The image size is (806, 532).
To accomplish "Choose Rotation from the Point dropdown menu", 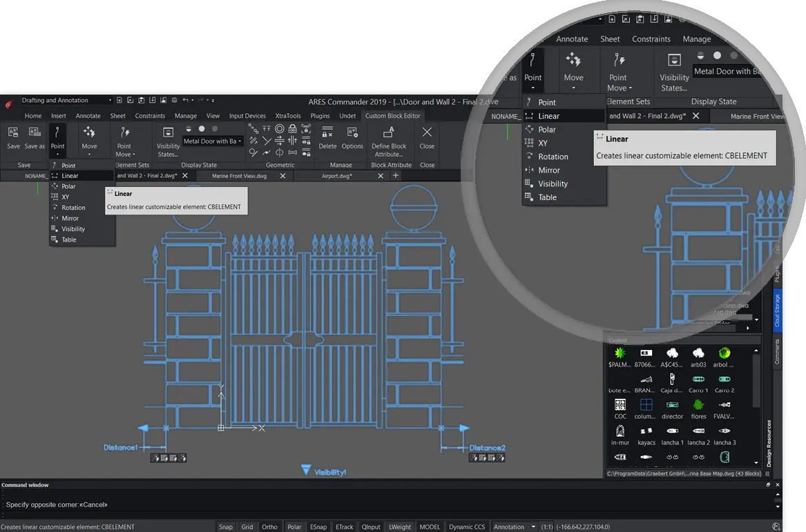I will click(x=81, y=208).
